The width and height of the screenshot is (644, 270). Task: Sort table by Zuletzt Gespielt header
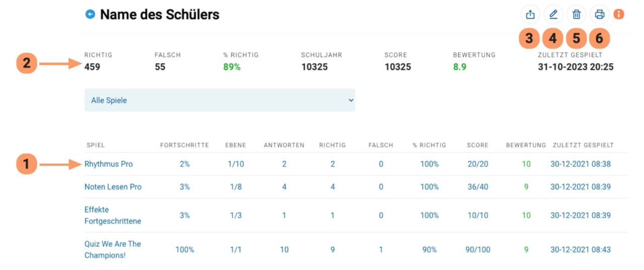[583, 145]
